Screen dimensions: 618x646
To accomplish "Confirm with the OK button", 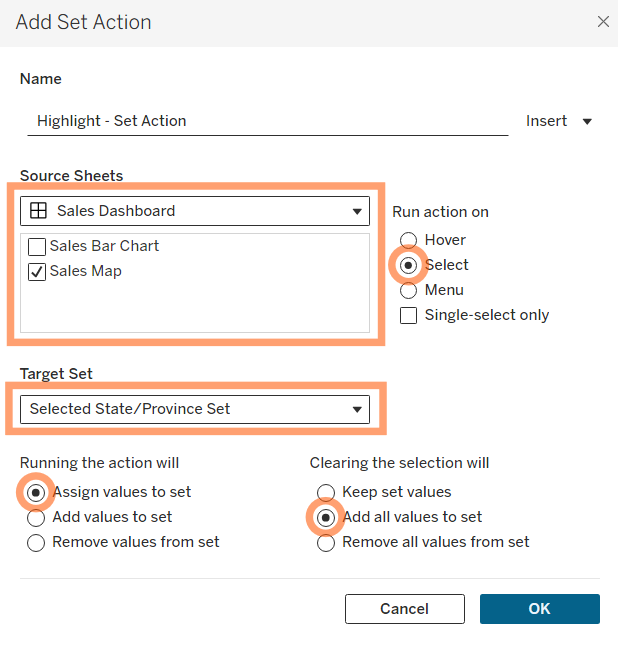I will click(x=540, y=609).
